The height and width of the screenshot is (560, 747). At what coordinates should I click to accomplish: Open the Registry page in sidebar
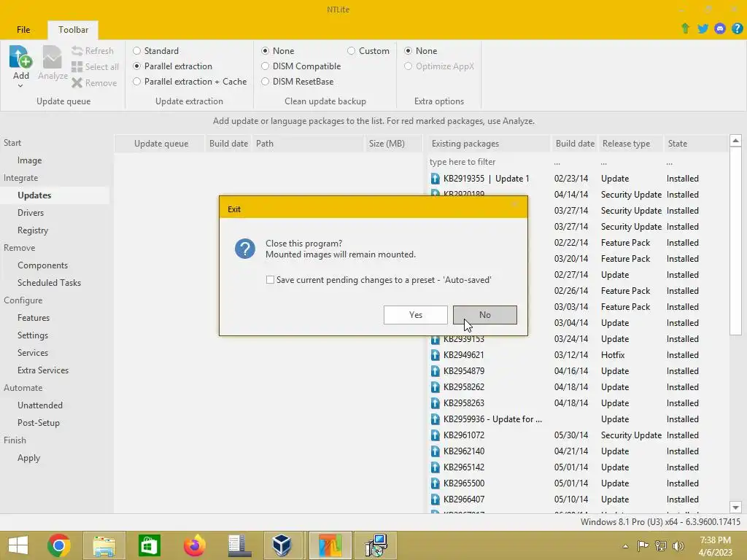coord(33,230)
